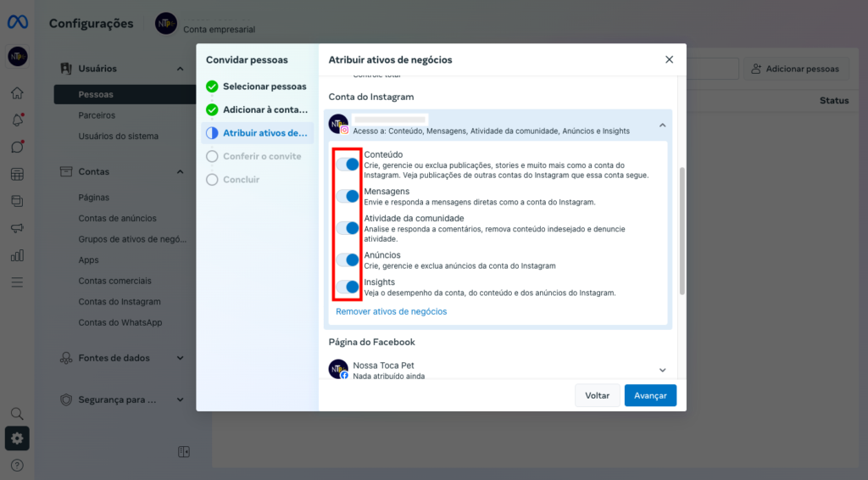Click the search magnifier icon in left rail

(17, 414)
